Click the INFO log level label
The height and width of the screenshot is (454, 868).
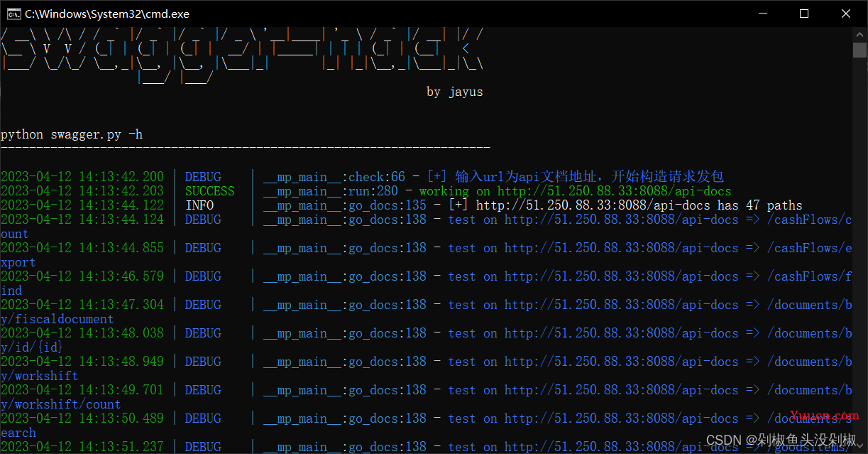pos(199,205)
